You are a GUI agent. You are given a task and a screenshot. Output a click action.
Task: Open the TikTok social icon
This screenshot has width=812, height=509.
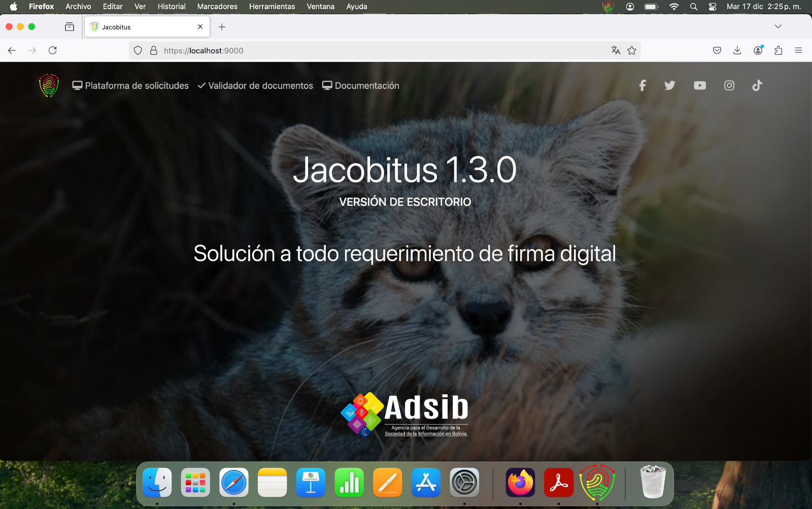click(757, 86)
